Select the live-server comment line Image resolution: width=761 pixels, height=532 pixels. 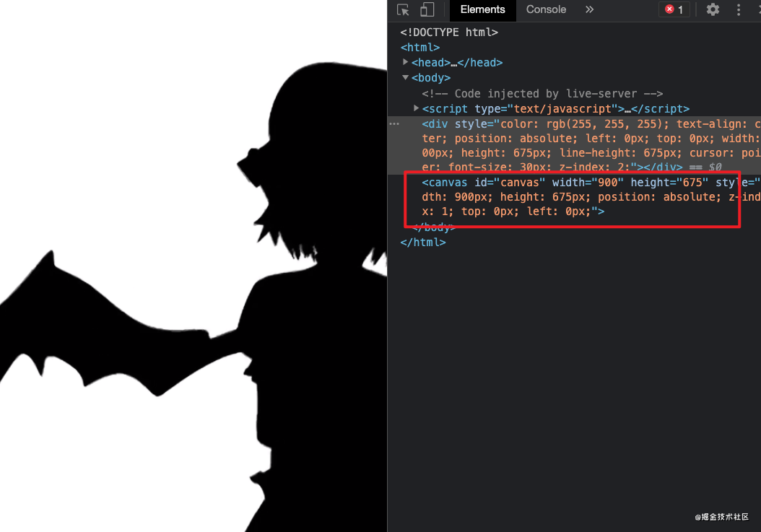tap(542, 93)
